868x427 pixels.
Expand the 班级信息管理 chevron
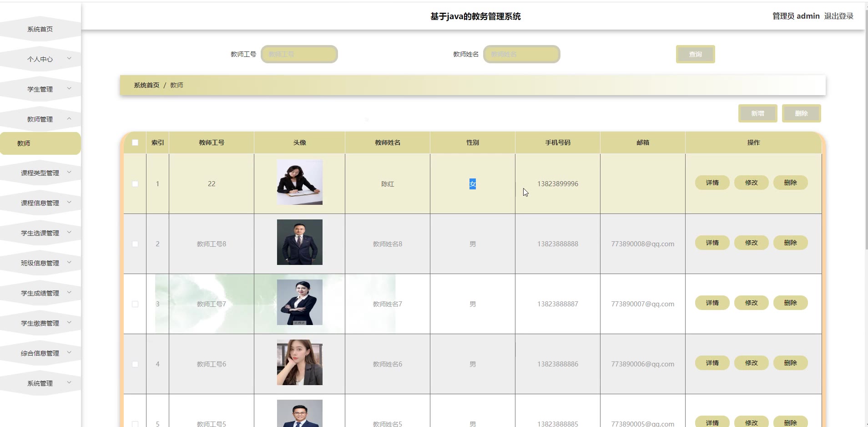(x=69, y=262)
